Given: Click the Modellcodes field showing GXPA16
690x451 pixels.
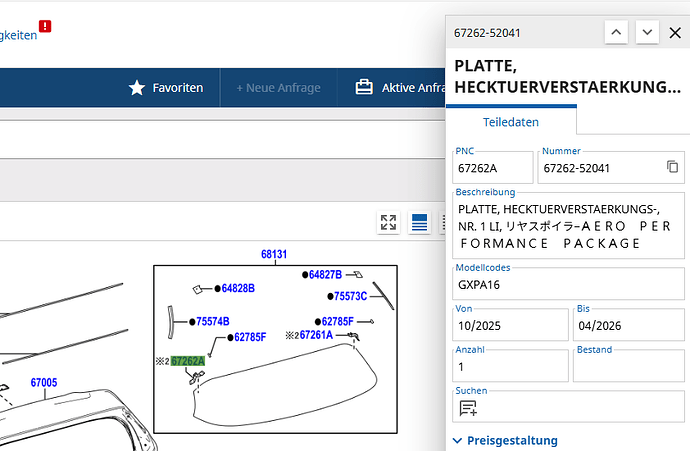Looking at the screenshot, I should pyautogui.click(x=567, y=283).
